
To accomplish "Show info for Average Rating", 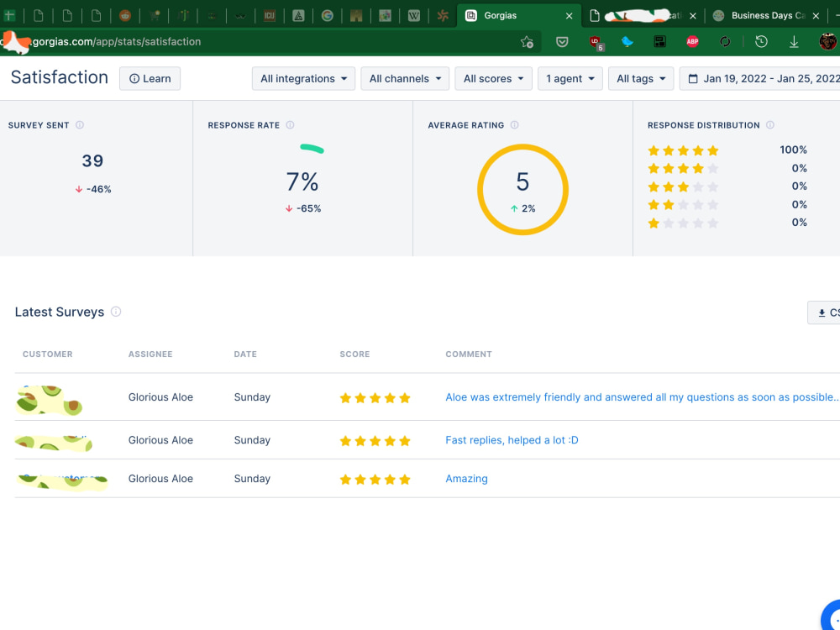I will [515, 125].
